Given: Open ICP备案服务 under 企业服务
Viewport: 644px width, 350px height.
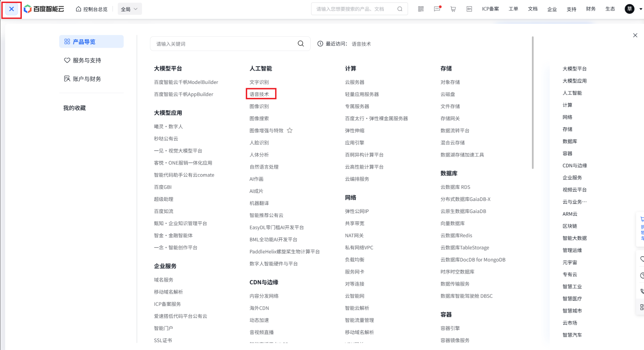Looking at the screenshot, I should click(x=168, y=304).
